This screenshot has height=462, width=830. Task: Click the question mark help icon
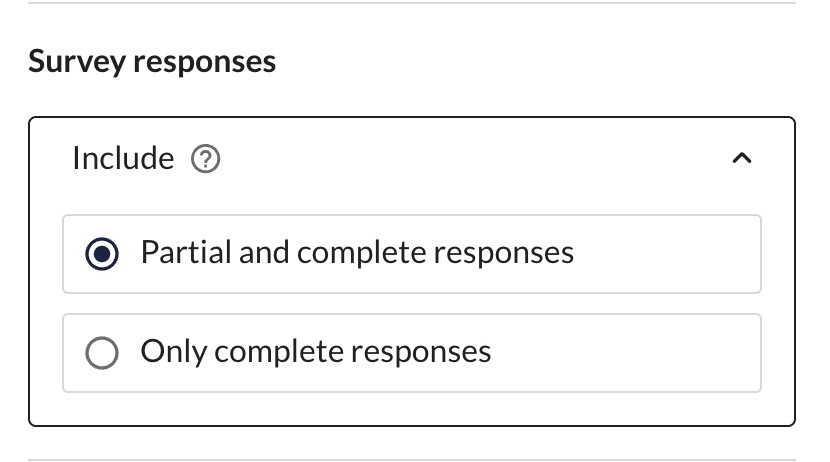[205, 159]
